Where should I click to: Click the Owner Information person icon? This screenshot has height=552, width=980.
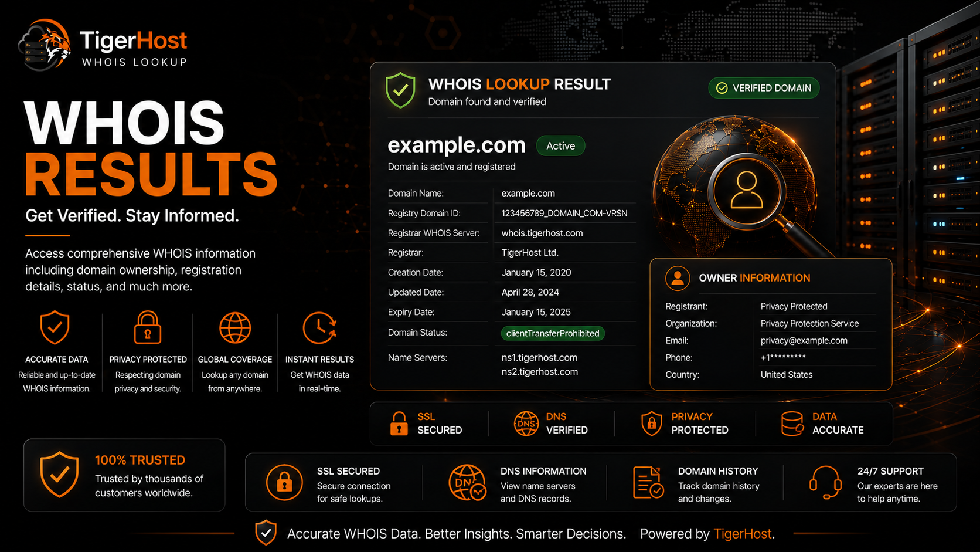click(678, 278)
